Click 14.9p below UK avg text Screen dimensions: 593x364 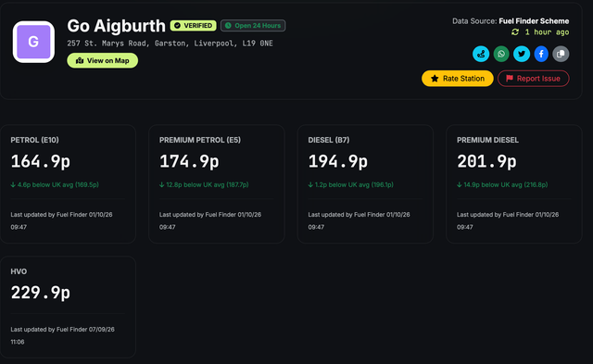point(502,185)
